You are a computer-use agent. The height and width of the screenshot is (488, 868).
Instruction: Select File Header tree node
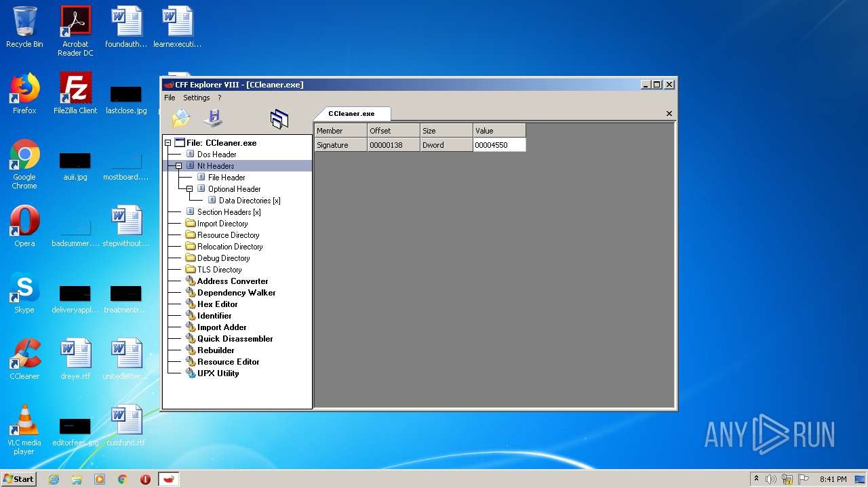[226, 178]
